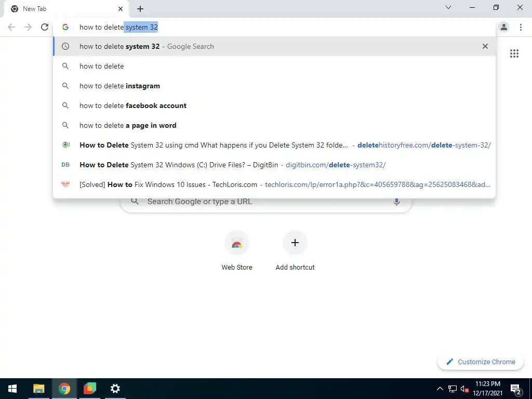The height and width of the screenshot is (399, 532).
Task: Choose the 'how to delete facebook account' suggestion
Action: (274, 105)
